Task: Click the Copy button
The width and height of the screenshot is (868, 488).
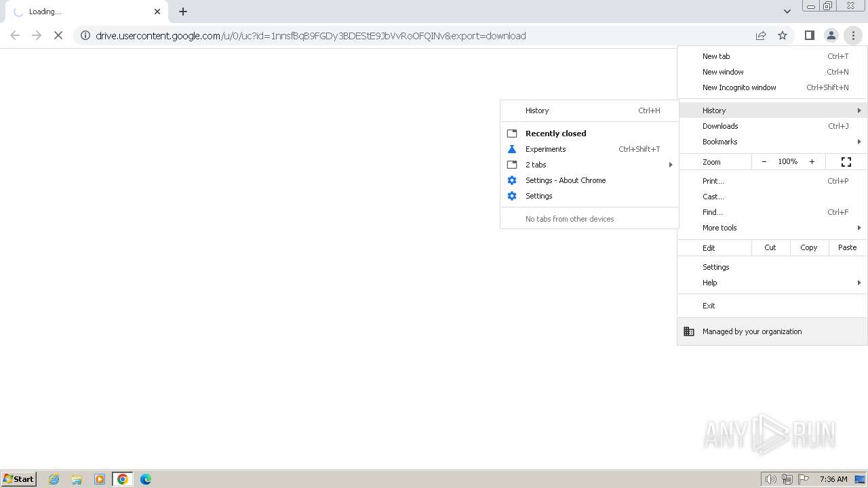Action: 809,247
